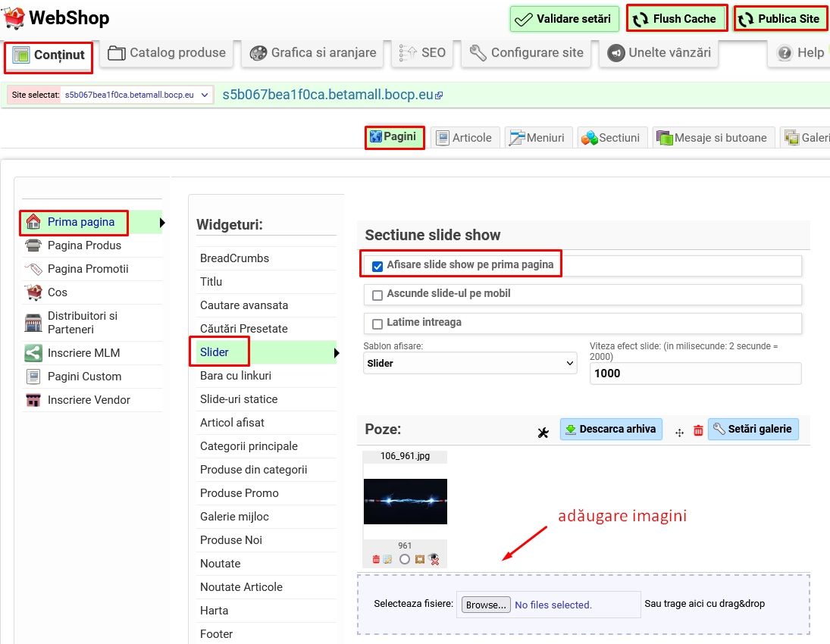Click the black wrench tools icon beside Poze
Image resolution: width=830 pixels, height=644 pixels.
[543, 433]
